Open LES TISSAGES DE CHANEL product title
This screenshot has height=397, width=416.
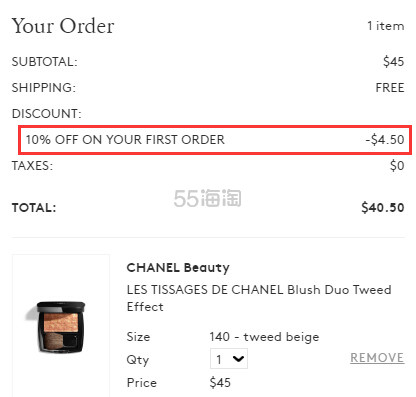pyautogui.click(x=259, y=298)
